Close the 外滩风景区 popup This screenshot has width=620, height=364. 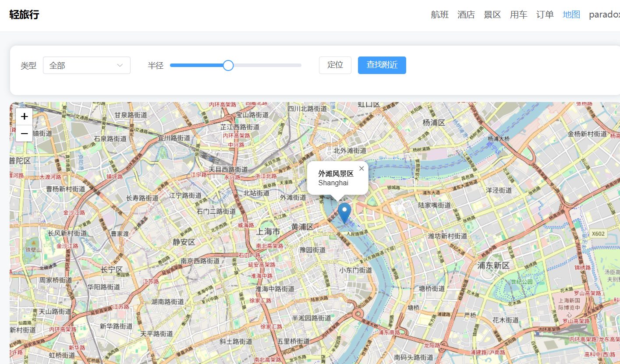tap(361, 169)
